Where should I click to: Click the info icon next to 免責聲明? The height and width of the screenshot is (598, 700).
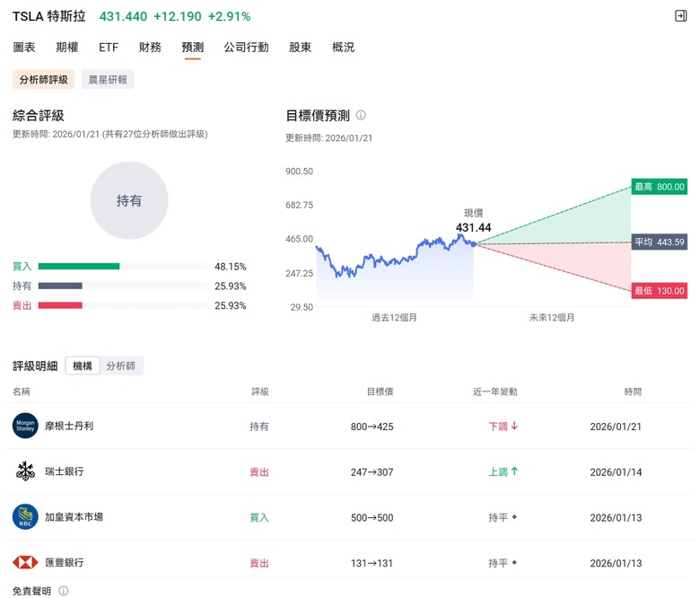64,591
